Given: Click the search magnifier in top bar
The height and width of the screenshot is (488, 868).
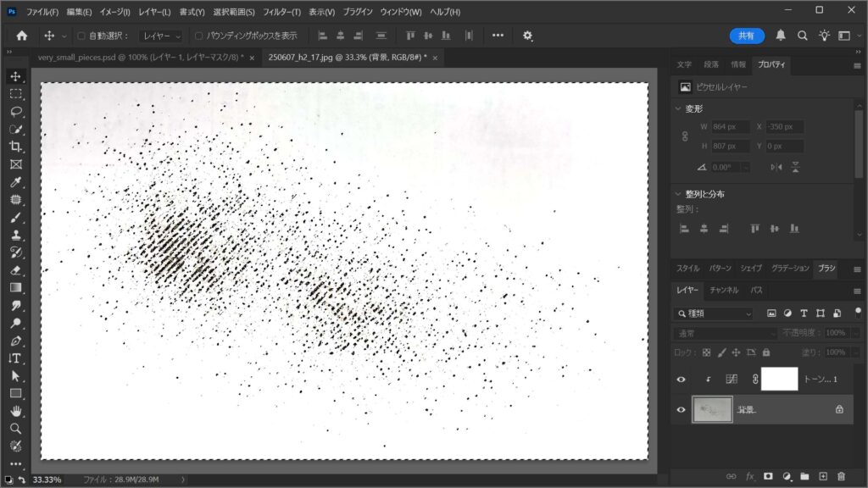Looking at the screenshot, I should 802,36.
